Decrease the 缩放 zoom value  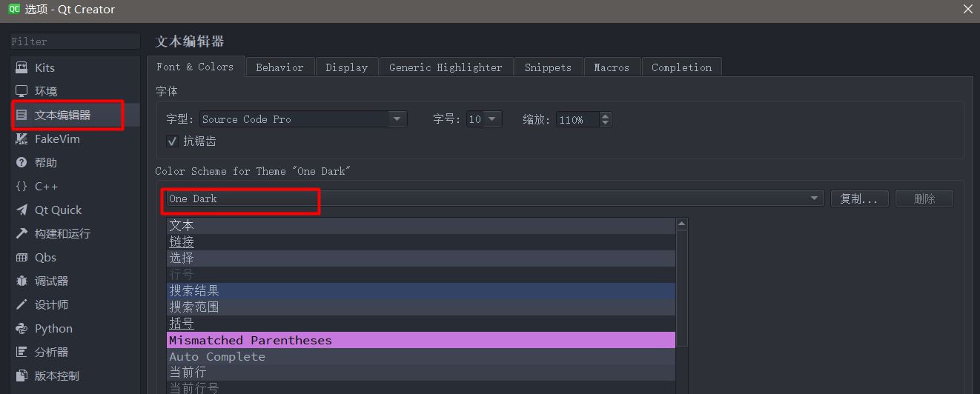click(x=606, y=123)
